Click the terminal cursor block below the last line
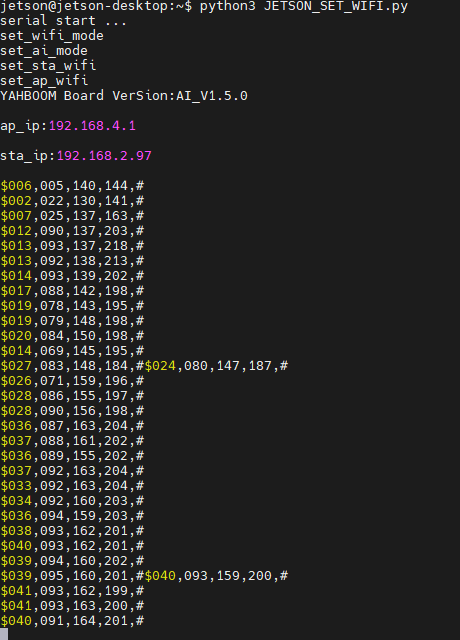The image size is (460, 640). coord(4,634)
